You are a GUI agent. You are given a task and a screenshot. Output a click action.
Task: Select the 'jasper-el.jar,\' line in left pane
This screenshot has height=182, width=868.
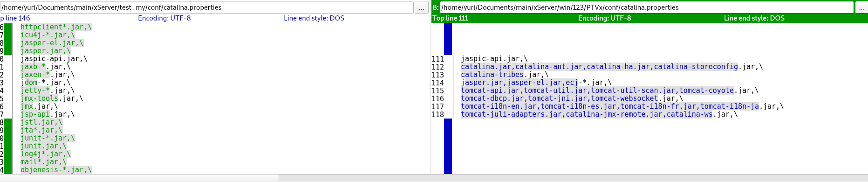point(52,43)
